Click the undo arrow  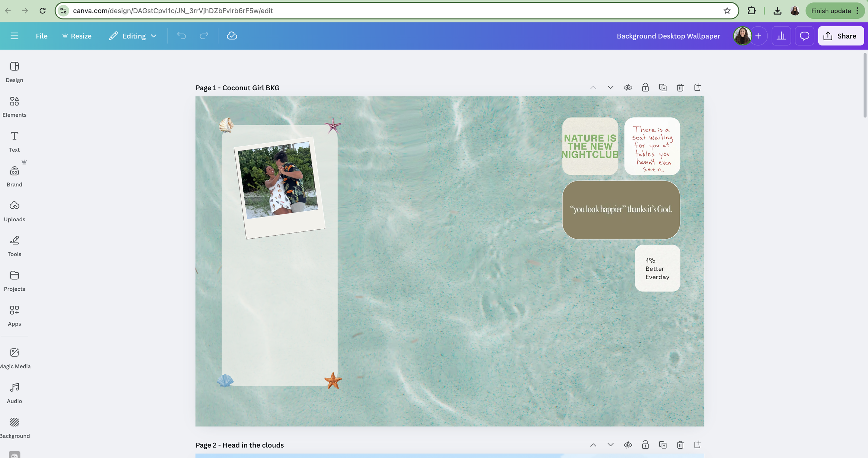click(181, 36)
